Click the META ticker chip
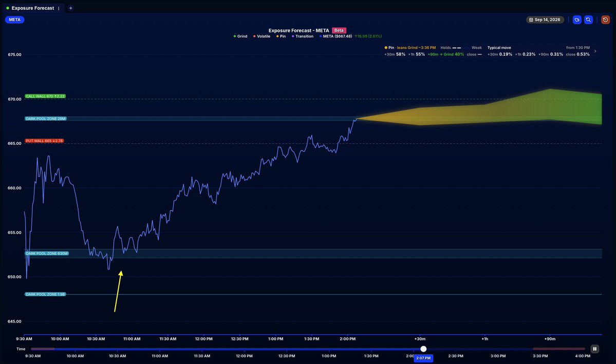616x364 pixels. [x=14, y=20]
